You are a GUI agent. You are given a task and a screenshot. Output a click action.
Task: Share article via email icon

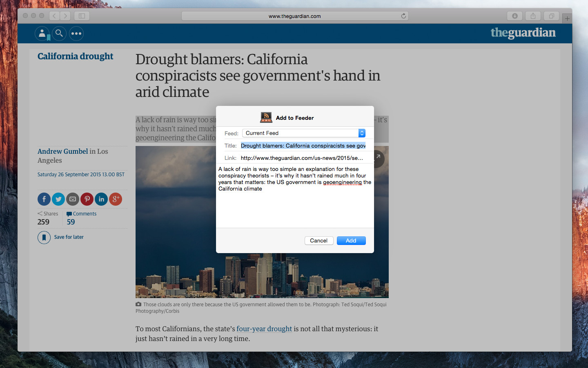click(73, 199)
